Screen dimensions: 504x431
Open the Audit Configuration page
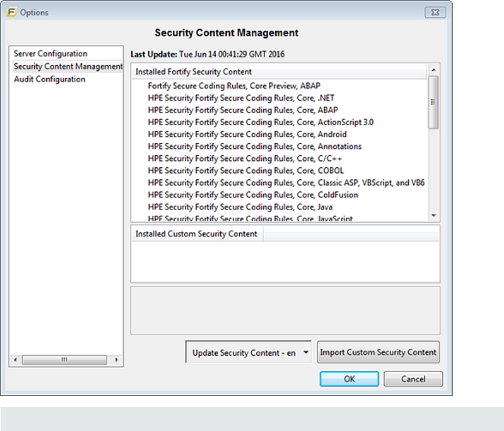50,79
